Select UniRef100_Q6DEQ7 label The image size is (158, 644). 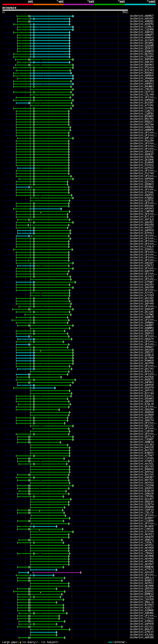tap(142, 154)
